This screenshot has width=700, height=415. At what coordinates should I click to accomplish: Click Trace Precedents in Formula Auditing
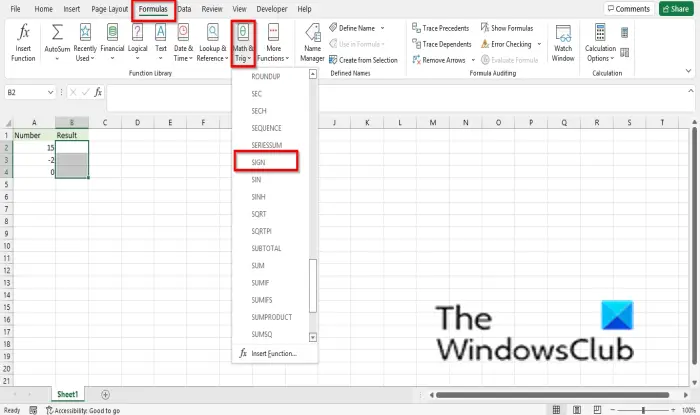pyautogui.click(x=441, y=28)
